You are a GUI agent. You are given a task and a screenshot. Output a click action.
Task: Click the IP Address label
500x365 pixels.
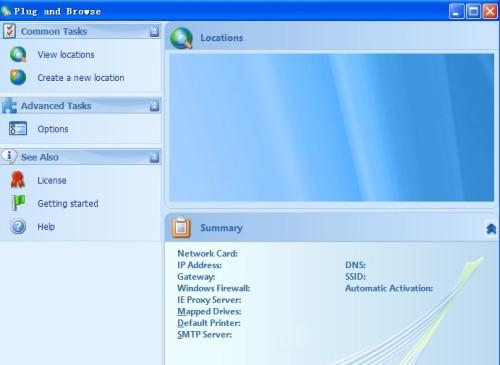[x=199, y=265]
